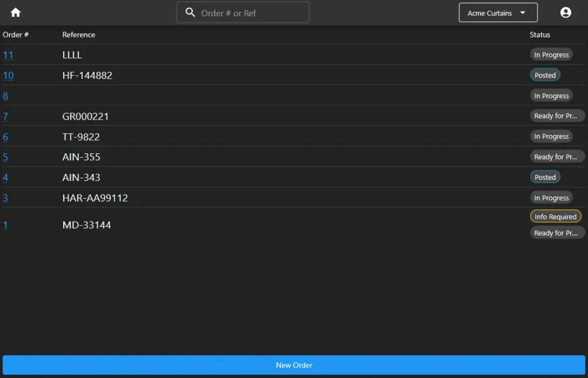Click In Progress status of order 3
The height and width of the screenshot is (378, 588).
click(x=551, y=198)
